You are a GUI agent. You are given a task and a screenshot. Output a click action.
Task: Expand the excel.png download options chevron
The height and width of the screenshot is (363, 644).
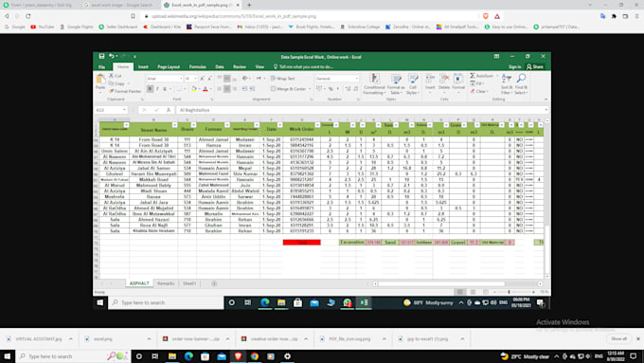[149, 338]
